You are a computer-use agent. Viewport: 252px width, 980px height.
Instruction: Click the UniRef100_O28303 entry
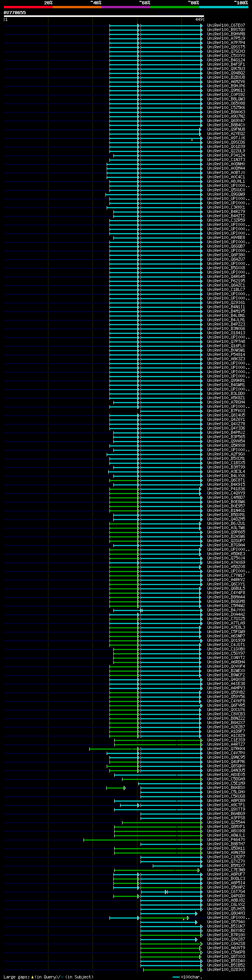[226, 970]
